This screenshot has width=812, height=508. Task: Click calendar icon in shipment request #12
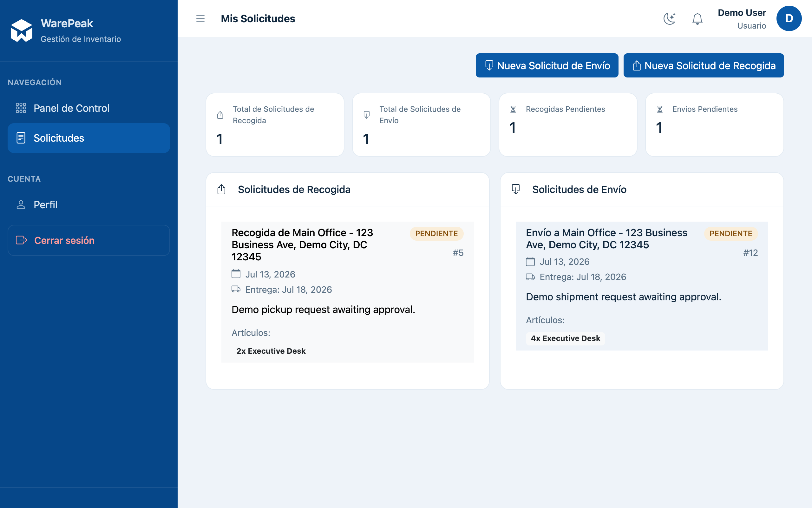530,261
